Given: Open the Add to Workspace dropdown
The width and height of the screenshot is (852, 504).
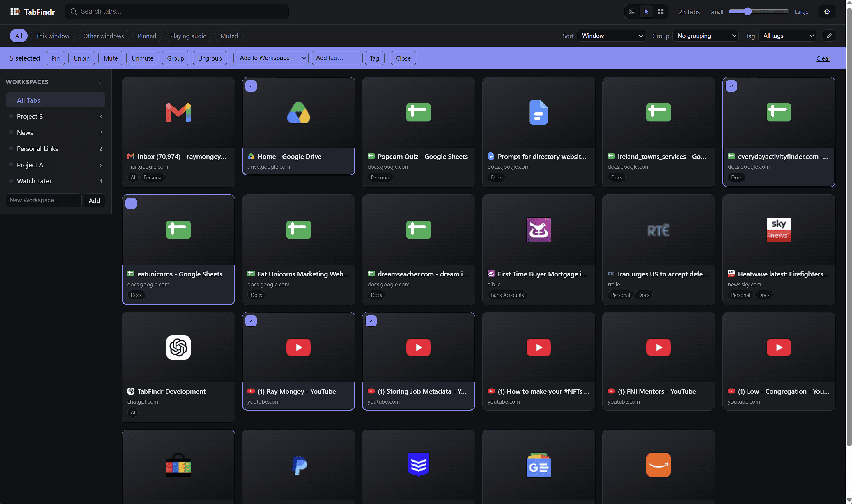Looking at the screenshot, I should coord(271,58).
